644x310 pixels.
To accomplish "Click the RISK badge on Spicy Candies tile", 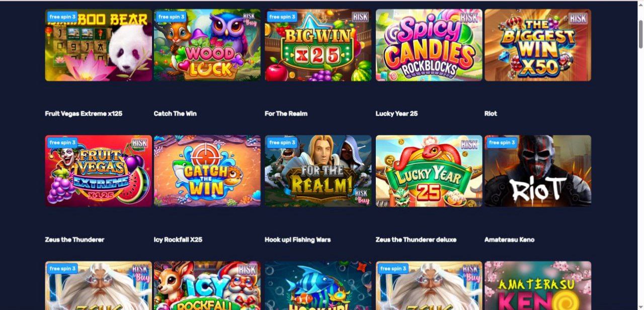I will 469,18.
